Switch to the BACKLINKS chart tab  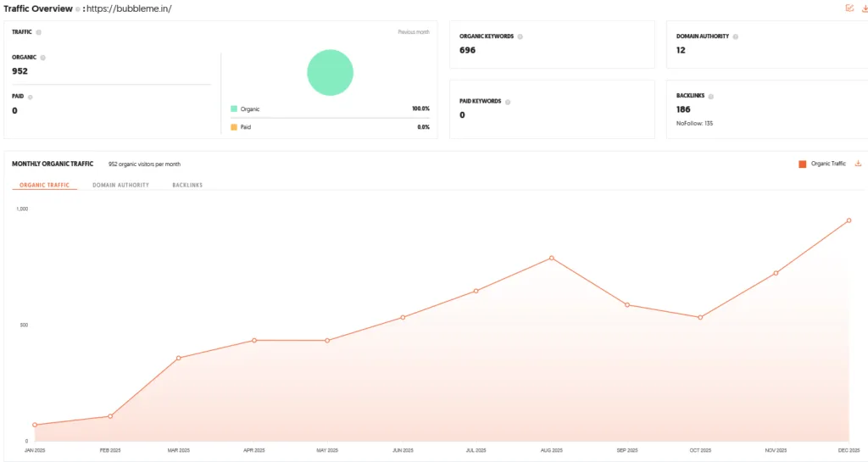click(x=187, y=185)
